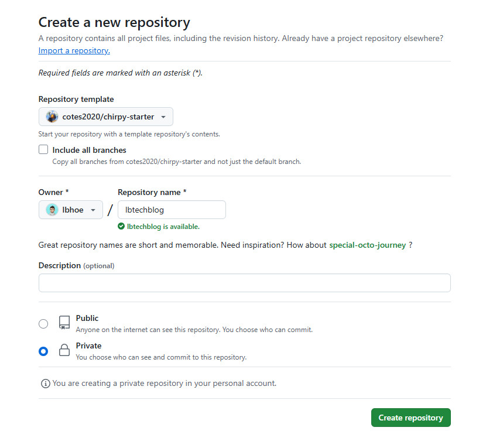Use the special-octo-journey name suggestion
This screenshot has height=448, width=486.
[368, 245]
